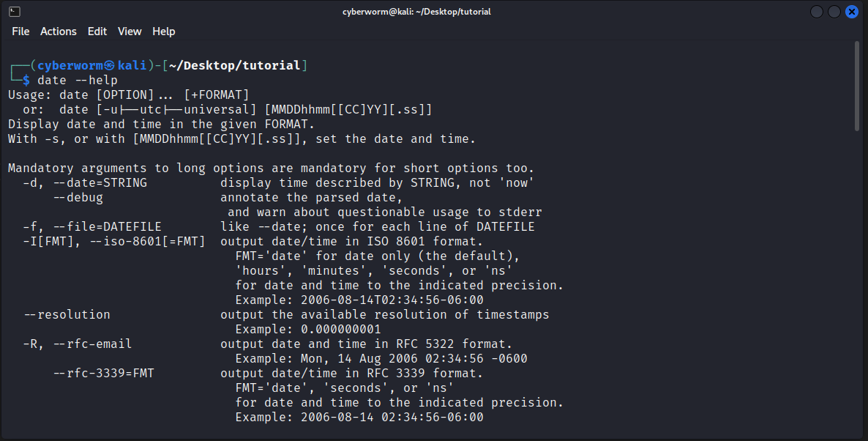Click the --file=DATEFILE option text
The image size is (868, 441).
point(107,226)
